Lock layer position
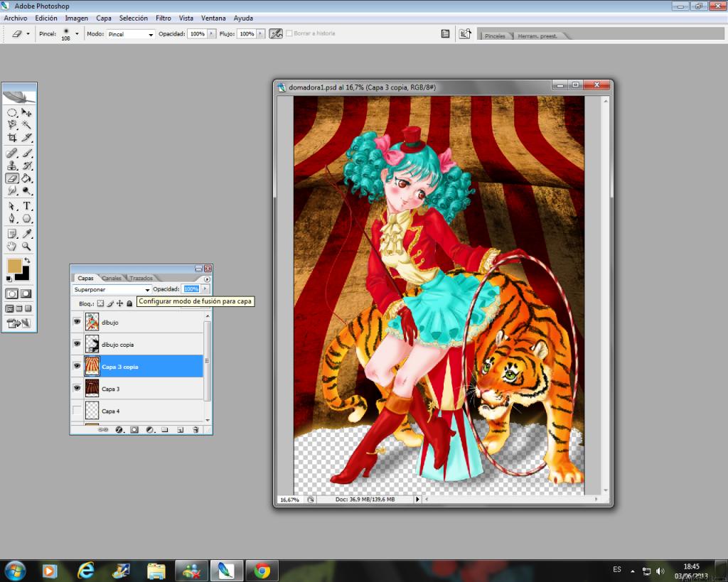 [119, 303]
